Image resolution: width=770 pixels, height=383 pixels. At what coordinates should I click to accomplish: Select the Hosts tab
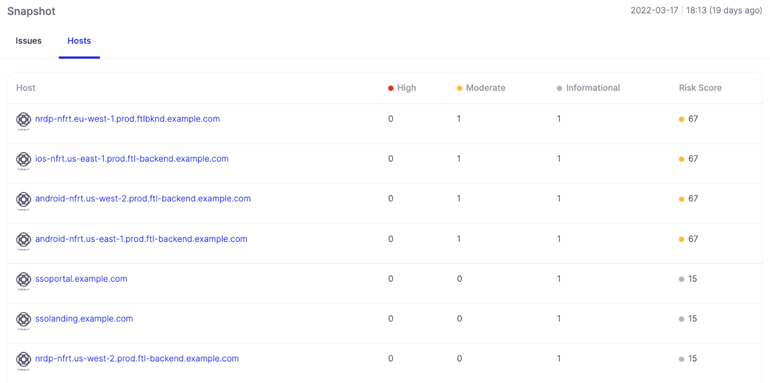pyautogui.click(x=79, y=41)
